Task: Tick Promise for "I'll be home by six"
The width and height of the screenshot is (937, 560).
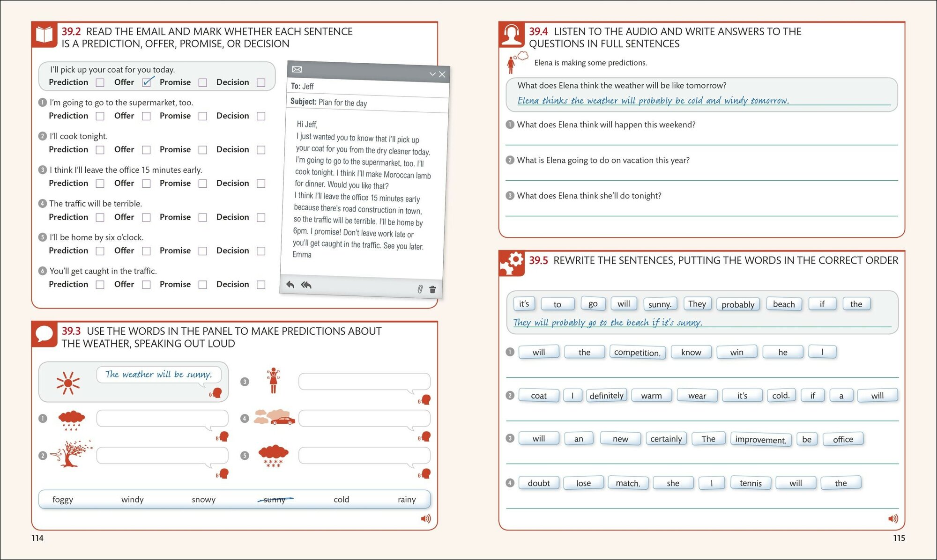Action: (202, 251)
